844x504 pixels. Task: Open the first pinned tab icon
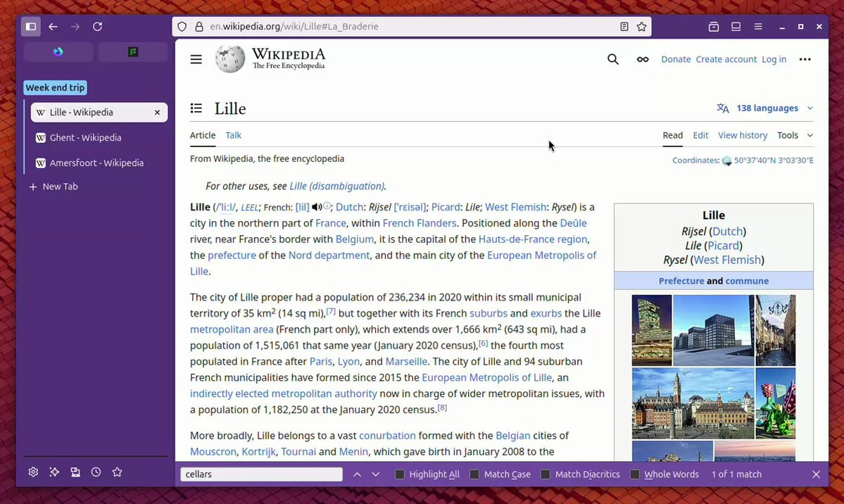click(x=58, y=51)
